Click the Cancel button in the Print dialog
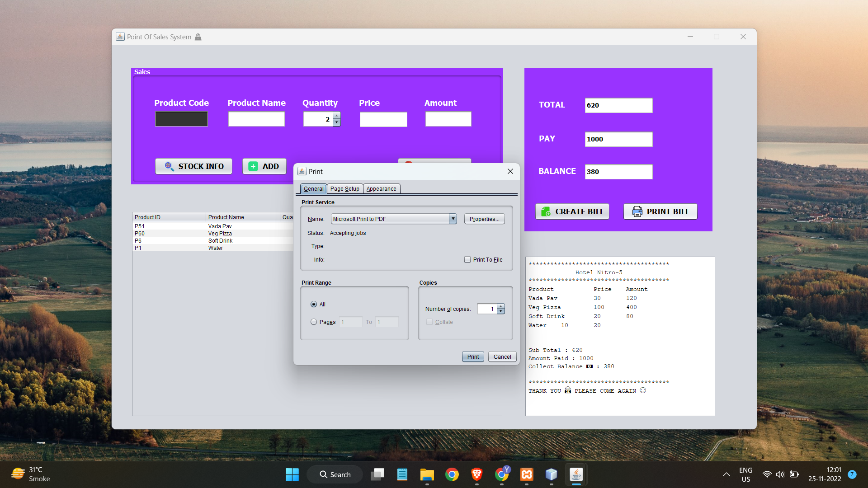Image resolution: width=868 pixels, height=488 pixels. (502, 357)
